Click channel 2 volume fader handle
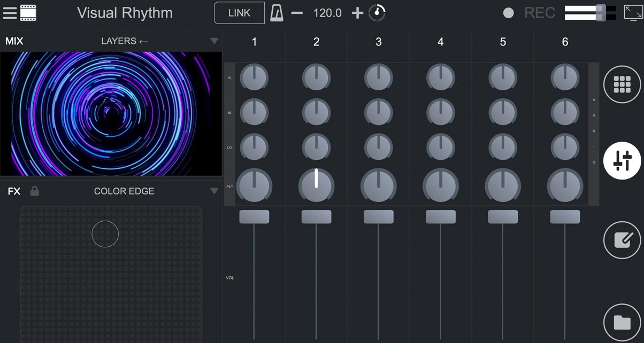The width and height of the screenshot is (644, 343). point(316,216)
